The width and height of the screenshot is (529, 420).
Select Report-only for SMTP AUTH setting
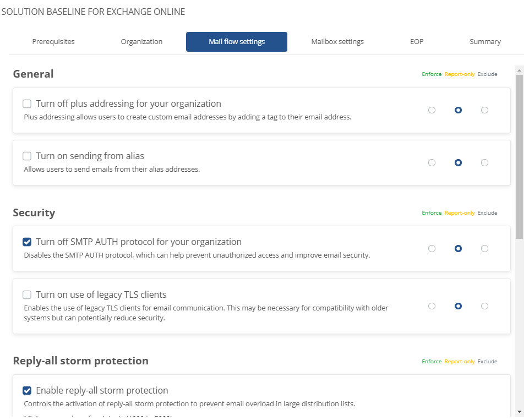tap(458, 249)
